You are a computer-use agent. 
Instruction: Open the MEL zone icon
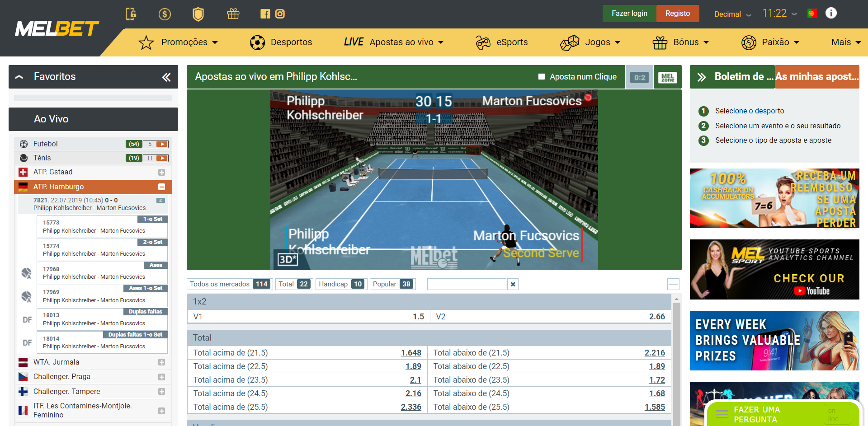point(668,77)
